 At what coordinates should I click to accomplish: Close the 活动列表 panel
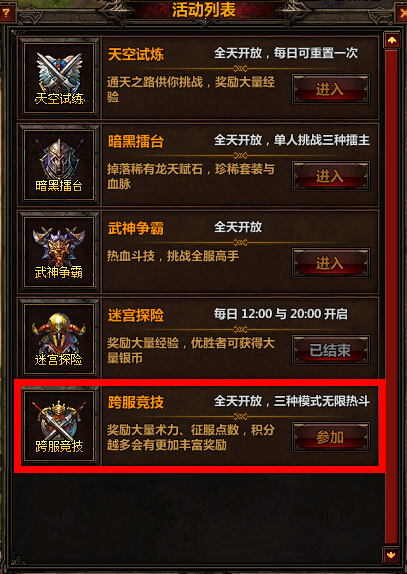pyautogui.click(x=402, y=14)
